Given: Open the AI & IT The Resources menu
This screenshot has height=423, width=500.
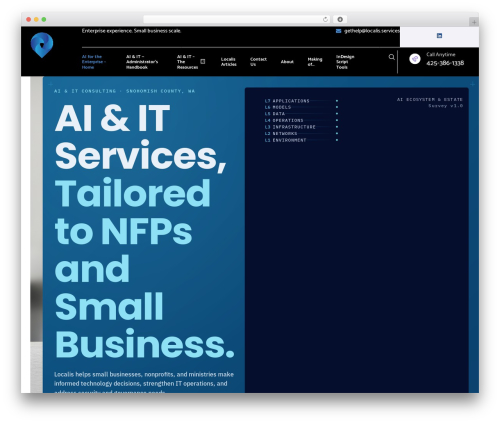Looking at the screenshot, I should point(187,62).
